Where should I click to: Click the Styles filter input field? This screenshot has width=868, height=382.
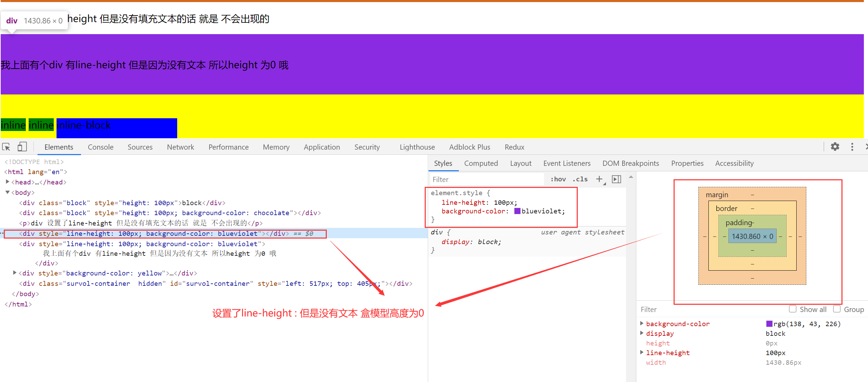(486, 179)
